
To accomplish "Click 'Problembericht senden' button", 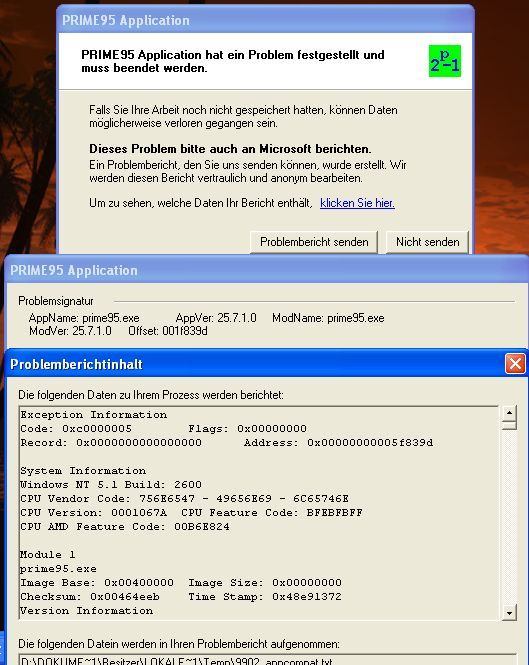I will pyautogui.click(x=314, y=242).
